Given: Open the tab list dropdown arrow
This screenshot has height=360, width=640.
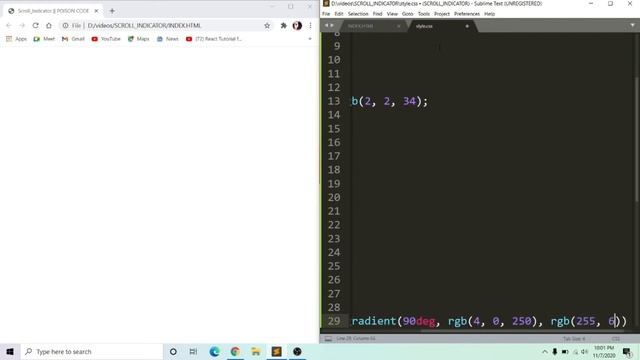Looking at the screenshot, I should (x=632, y=25).
